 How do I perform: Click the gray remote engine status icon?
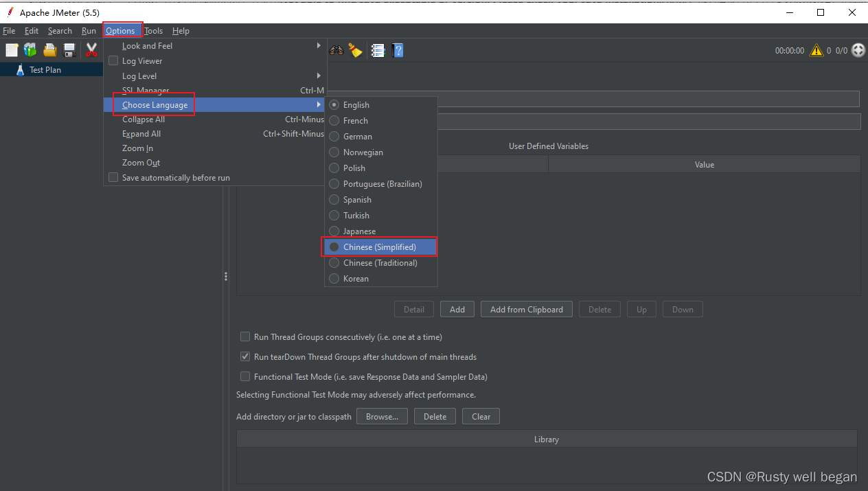[858, 50]
